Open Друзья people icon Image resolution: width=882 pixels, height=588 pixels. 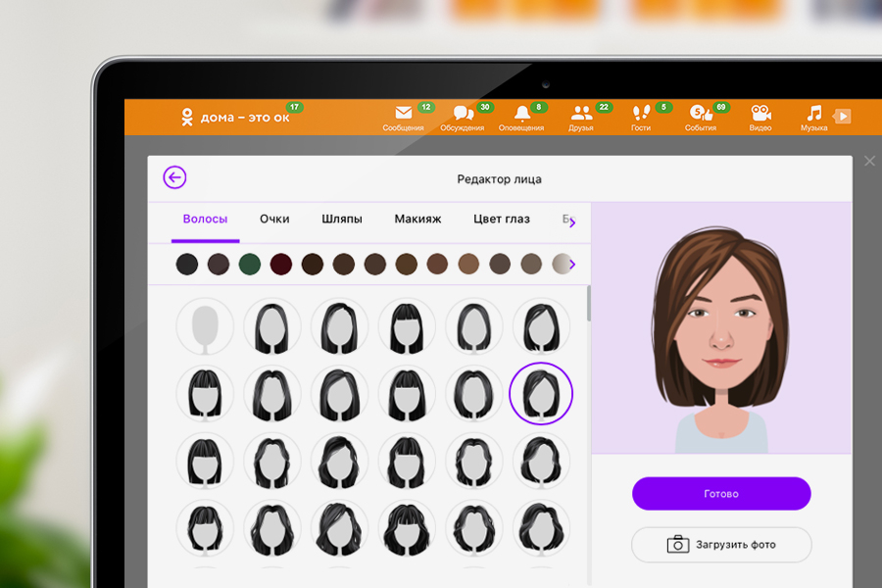[x=581, y=113]
